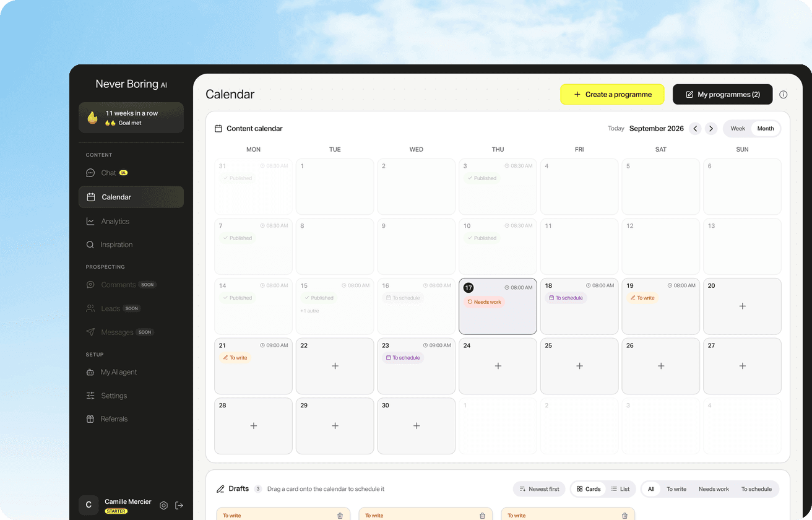Filter drafts by All
Screen dimensions: 812x520
tap(651, 489)
